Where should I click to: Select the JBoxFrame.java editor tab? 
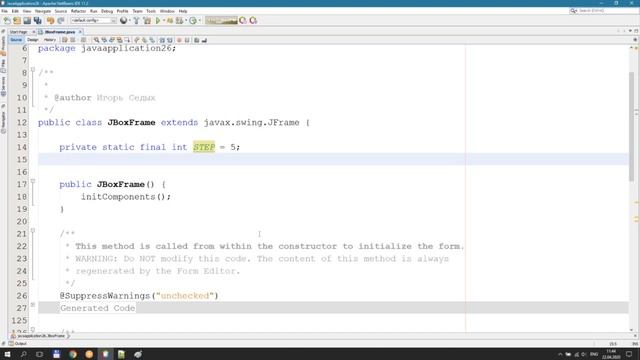tap(60, 32)
